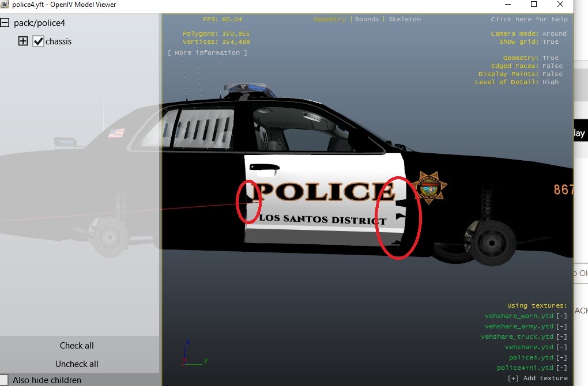Click the sheriff star badge decal
The height and width of the screenshot is (386, 588).
pos(430,187)
